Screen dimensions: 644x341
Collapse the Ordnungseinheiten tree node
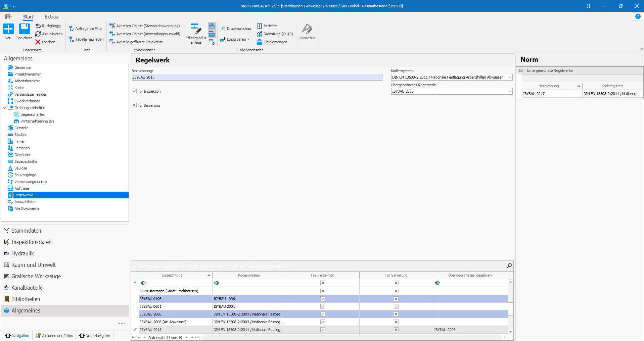coord(4,108)
